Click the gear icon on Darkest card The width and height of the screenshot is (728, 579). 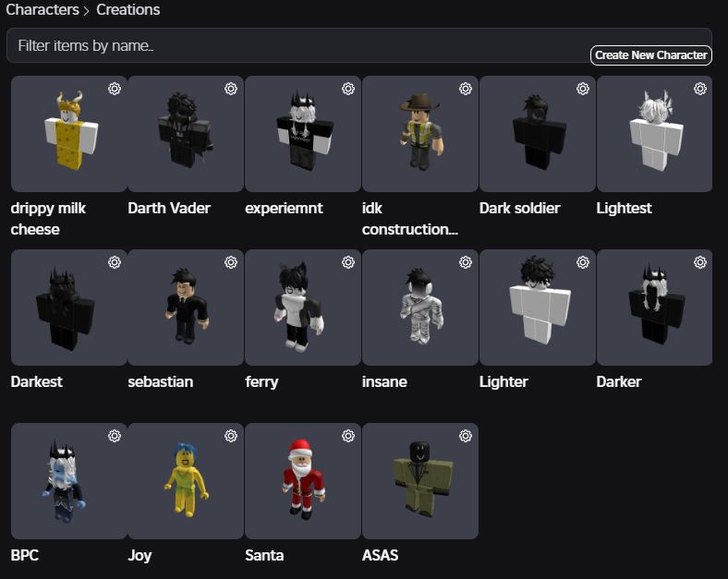click(x=115, y=262)
